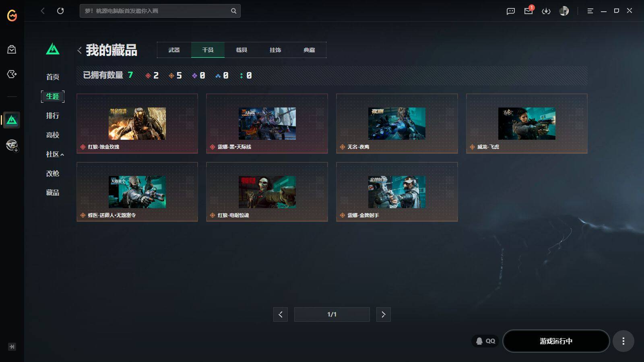Image resolution: width=644 pixels, height=362 pixels.
Task: Click the green rarity count 0
Action: point(246,76)
